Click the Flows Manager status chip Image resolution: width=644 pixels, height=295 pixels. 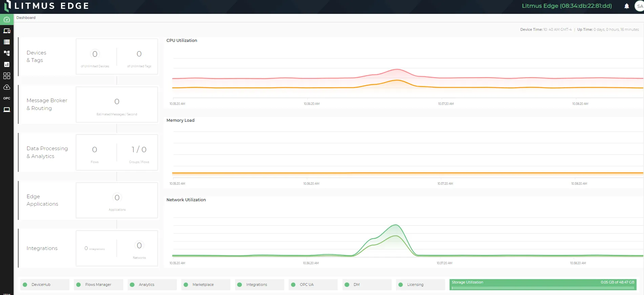coord(99,285)
